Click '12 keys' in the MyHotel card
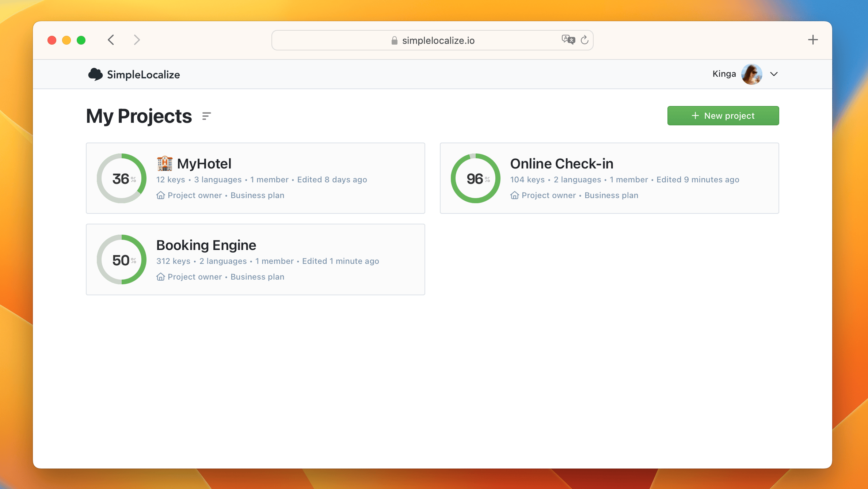The image size is (868, 489). click(171, 179)
